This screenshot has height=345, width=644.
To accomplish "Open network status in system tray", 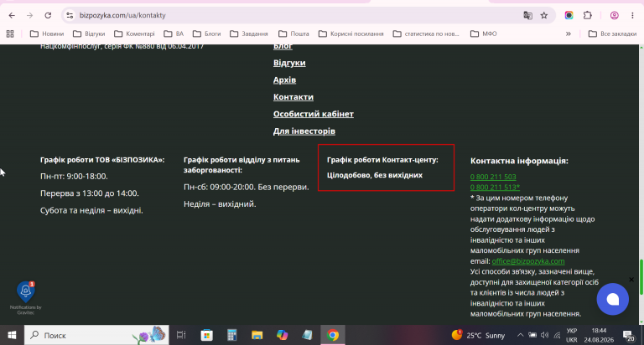I will coord(557,335).
